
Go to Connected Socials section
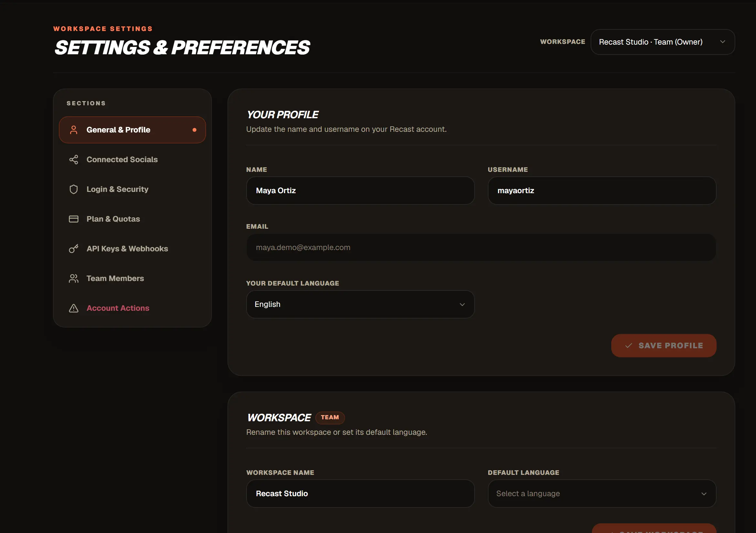[x=132, y=160]
